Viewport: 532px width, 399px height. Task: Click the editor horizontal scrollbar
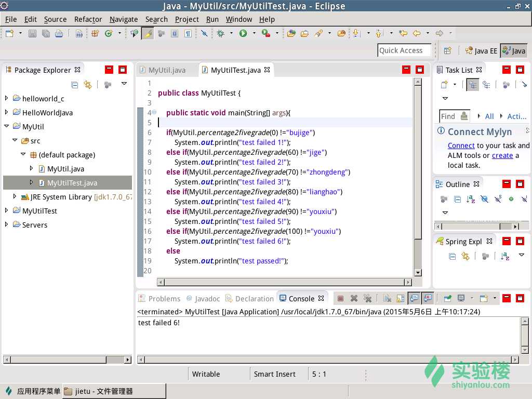[x=284, y=282]
